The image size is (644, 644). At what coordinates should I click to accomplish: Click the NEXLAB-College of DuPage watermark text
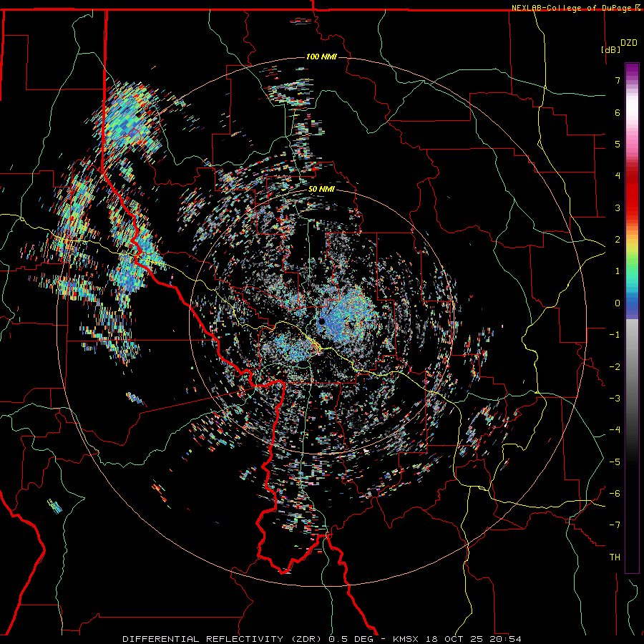pos(572,8)
